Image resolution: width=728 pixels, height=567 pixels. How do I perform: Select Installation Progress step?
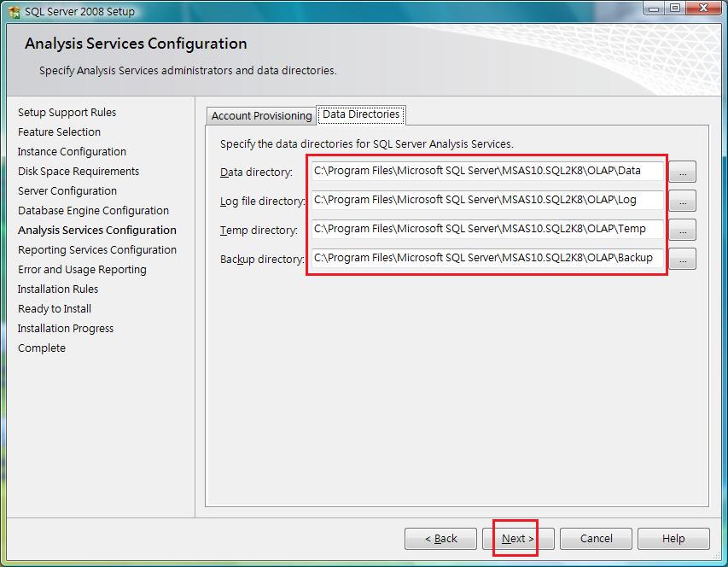coord(66,329)
